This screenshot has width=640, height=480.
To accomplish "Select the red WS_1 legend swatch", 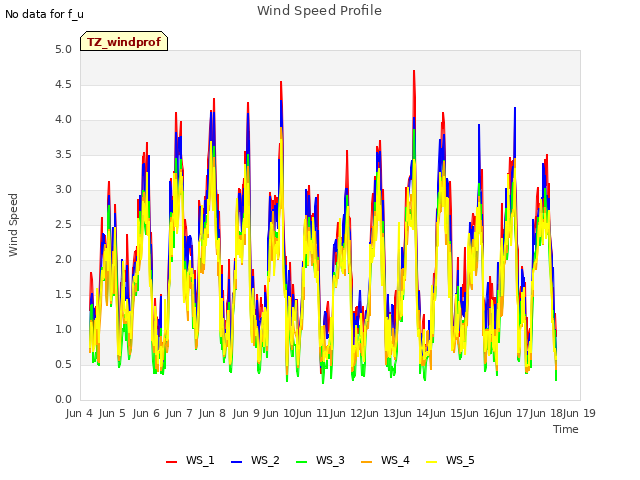I will click(x=171, y=461).
